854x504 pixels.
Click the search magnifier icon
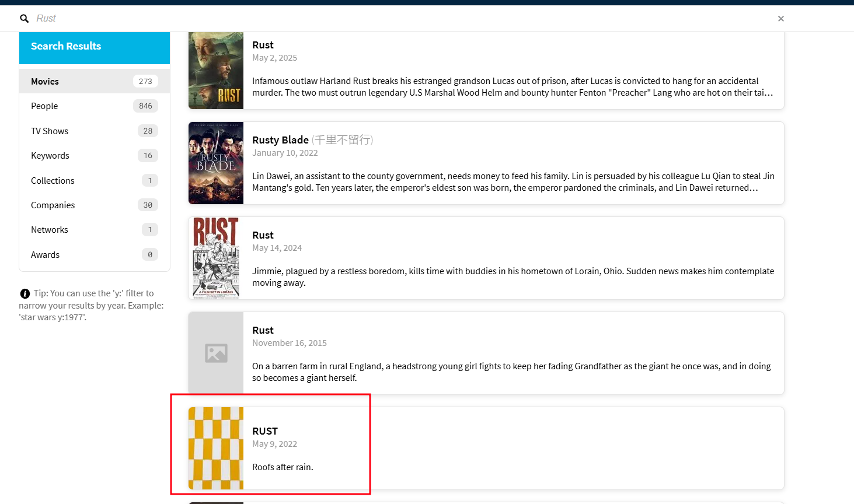coord(25,19)
